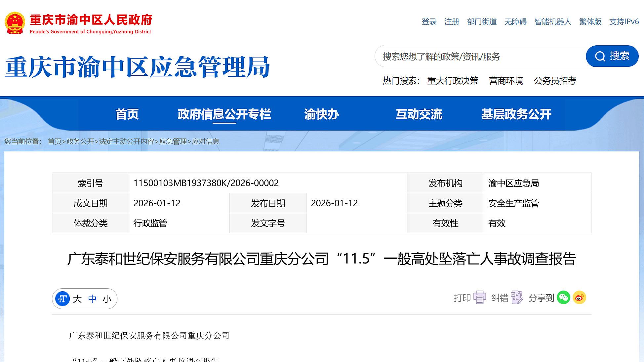Switch to 繁体版 traditional Chinese version
Image resolution: width=644 pixels, height=362 pixels.
(590, 22)
